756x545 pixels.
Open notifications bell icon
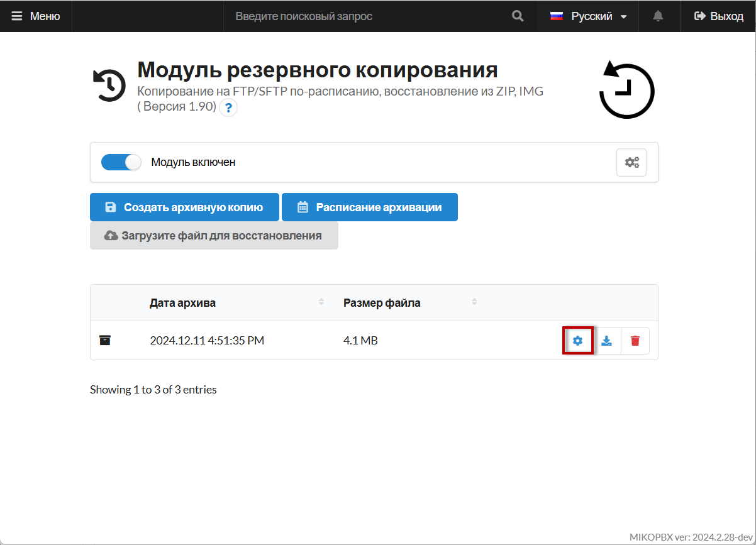659,16
